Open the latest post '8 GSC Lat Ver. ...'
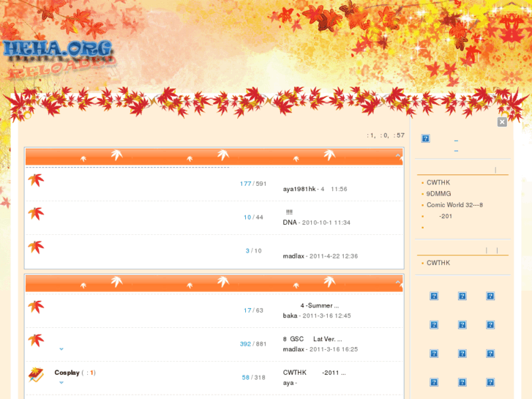 [312, 339]
